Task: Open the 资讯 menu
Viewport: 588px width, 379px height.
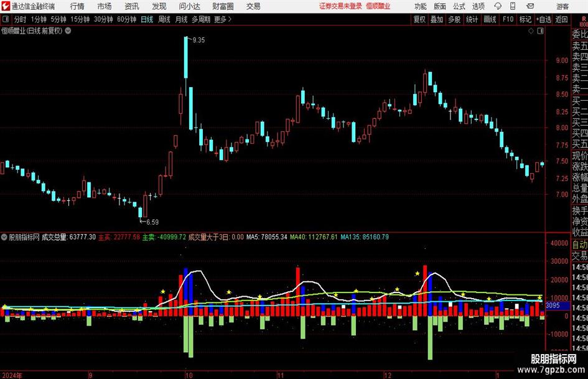Action: [x=132, y=6]
